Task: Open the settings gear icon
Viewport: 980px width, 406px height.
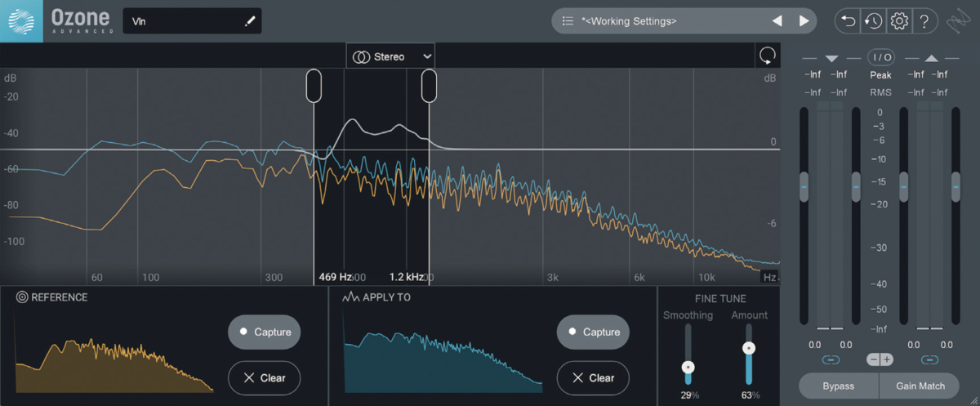Action: (x=898, y=21)
